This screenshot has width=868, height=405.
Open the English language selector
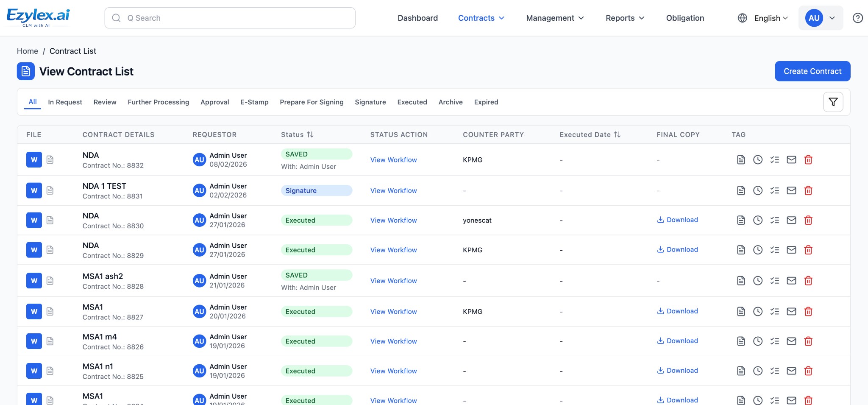coord(768,18)
